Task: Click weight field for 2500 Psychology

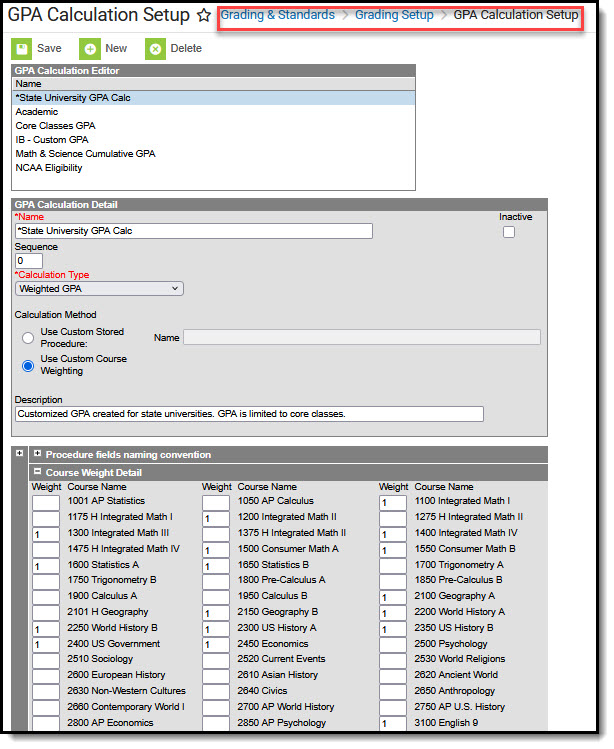Action: [393, 646]
